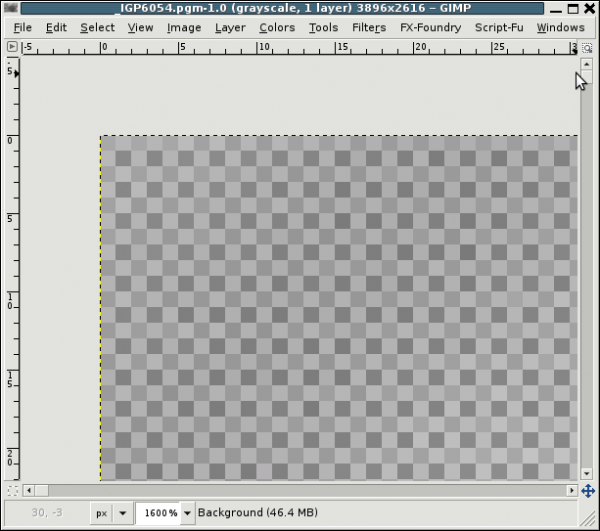Viewport: 600px width, 531px height.
Task: Open the Script-Fu menu
Action: point(499,28)
